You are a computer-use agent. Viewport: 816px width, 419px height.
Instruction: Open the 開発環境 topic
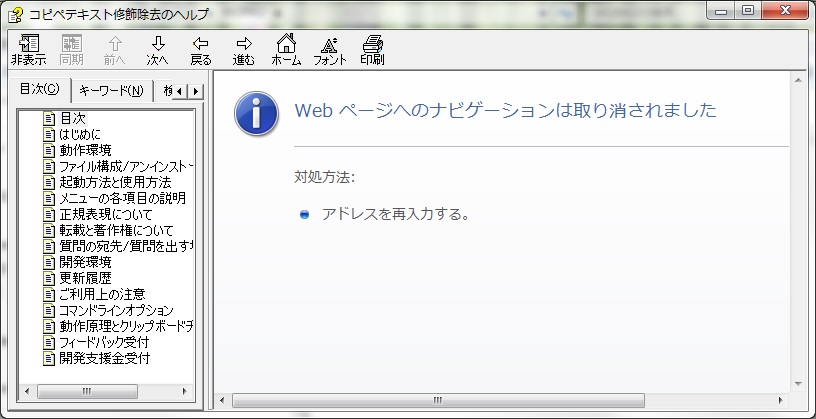[x=85, y=262]
